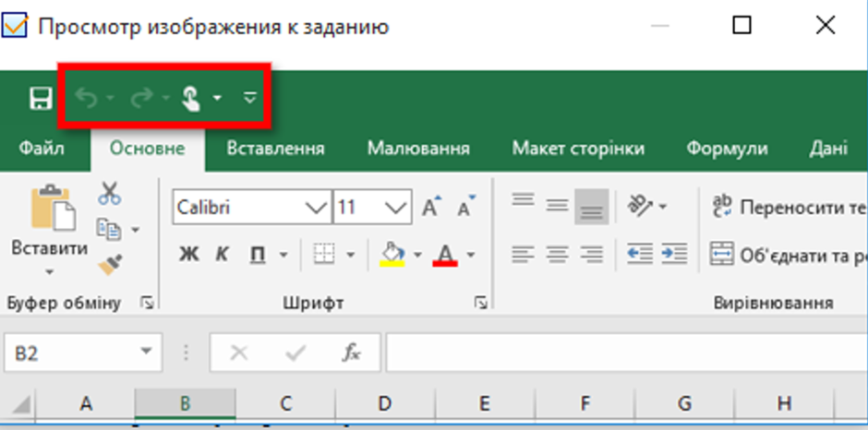
Task: Select column B header
Action: (185, 404)
